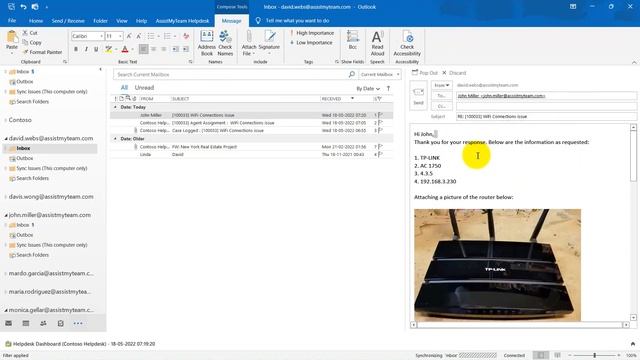Open the Folder ribbon tab

pyautogui.click(x=100, y=20)
